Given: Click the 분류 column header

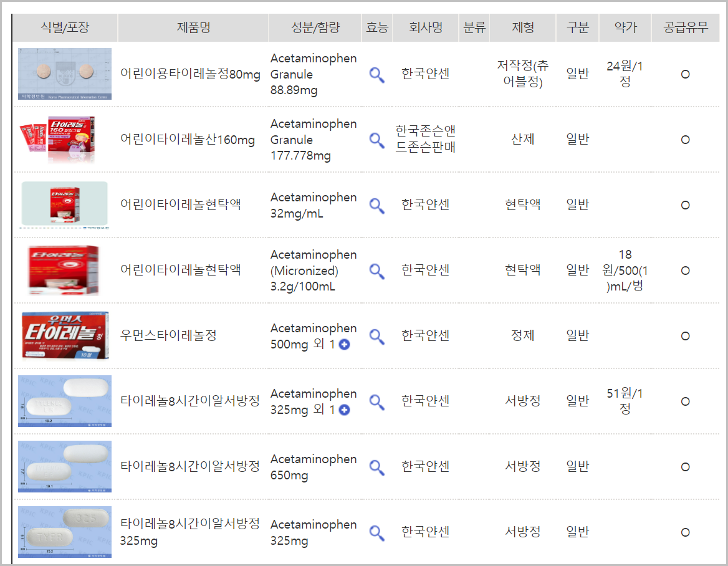Looking at the screenshot, I should (x=474, y=27).
